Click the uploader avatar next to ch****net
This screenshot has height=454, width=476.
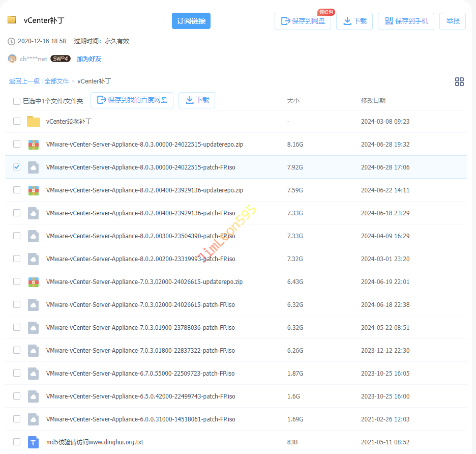pyautogui.click(x=12, y=59)
